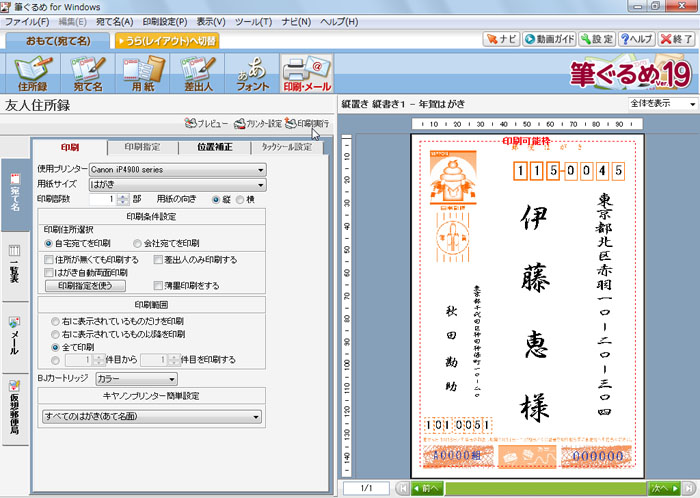This screenshot has height=498, width=700.
Task: Open the 使用プリンター Canon iP4900 dropdown
Action: point(178,170)
